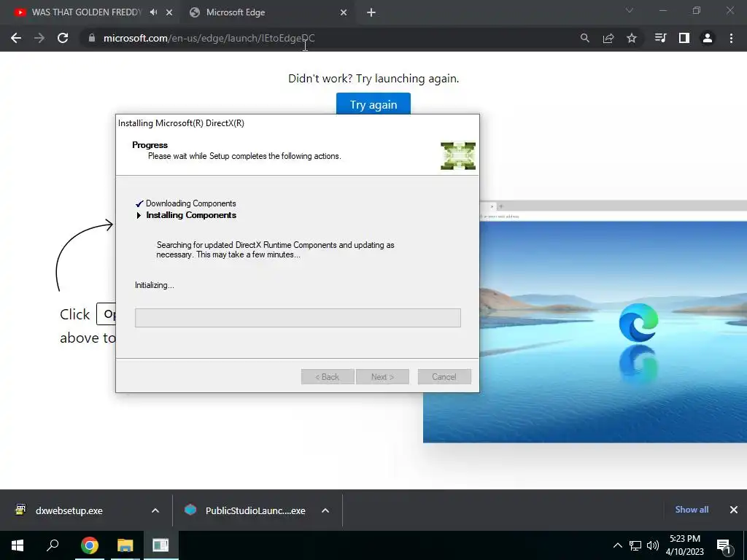Image resolution: width=747 pixels, height=560 pixels.
Task: Go back using the browser back arrow
Action: point(16,38)
